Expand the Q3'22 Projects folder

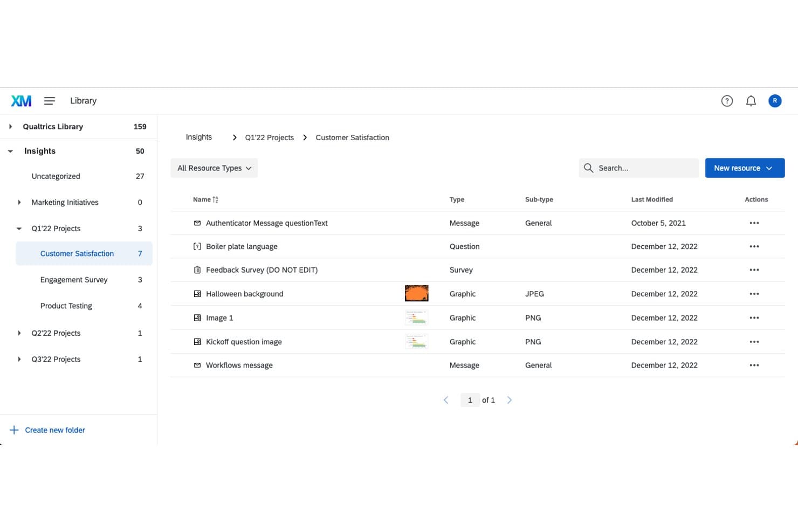19,360
